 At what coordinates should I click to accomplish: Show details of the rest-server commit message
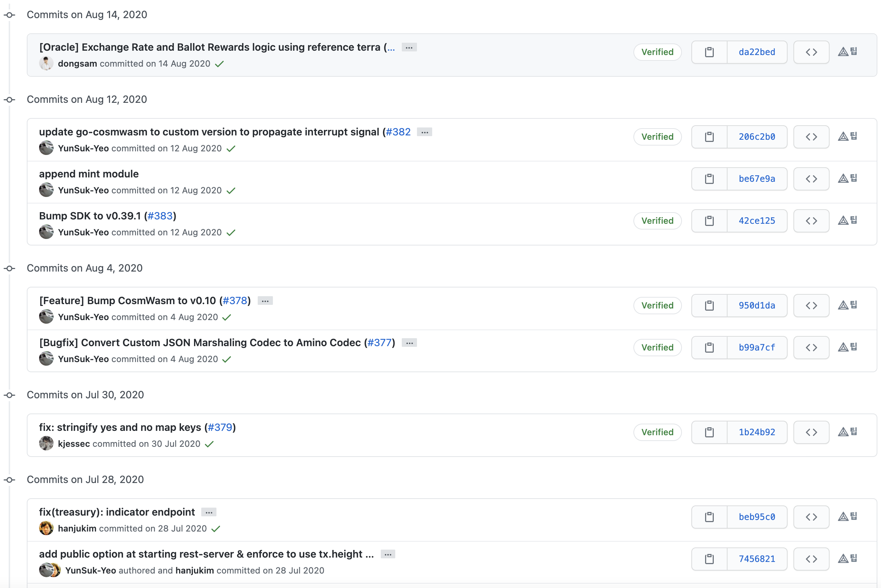coord(388,554)
